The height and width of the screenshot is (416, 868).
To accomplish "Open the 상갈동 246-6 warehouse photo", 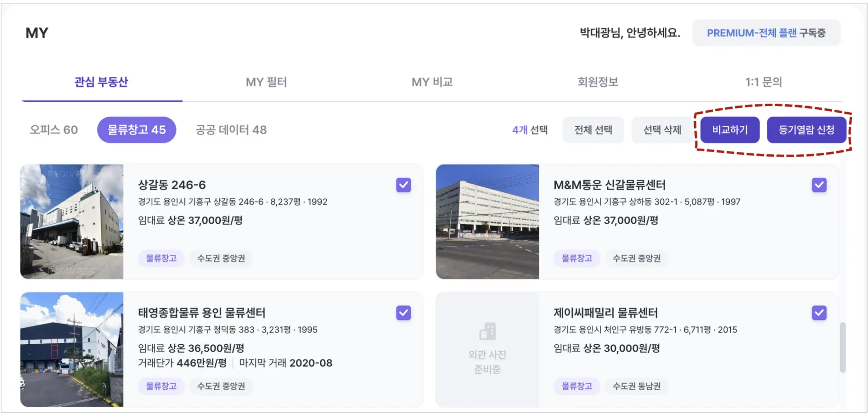I will 72,221.
